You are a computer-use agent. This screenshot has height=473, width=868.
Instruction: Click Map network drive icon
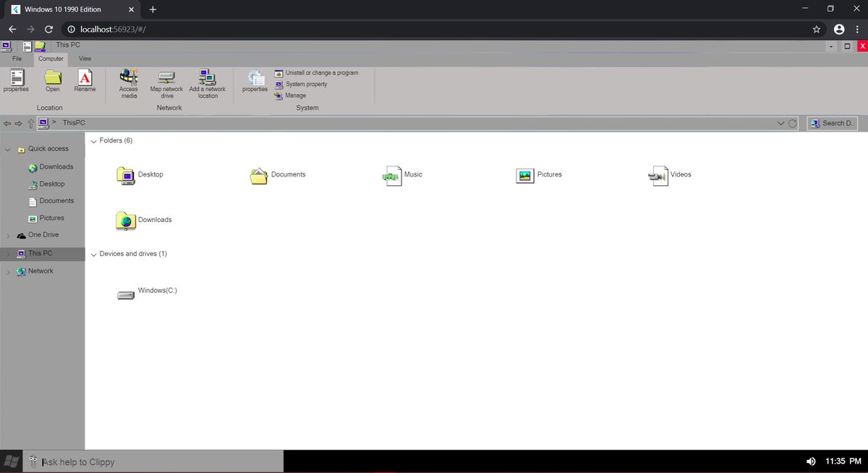click(x=167, y=77)
